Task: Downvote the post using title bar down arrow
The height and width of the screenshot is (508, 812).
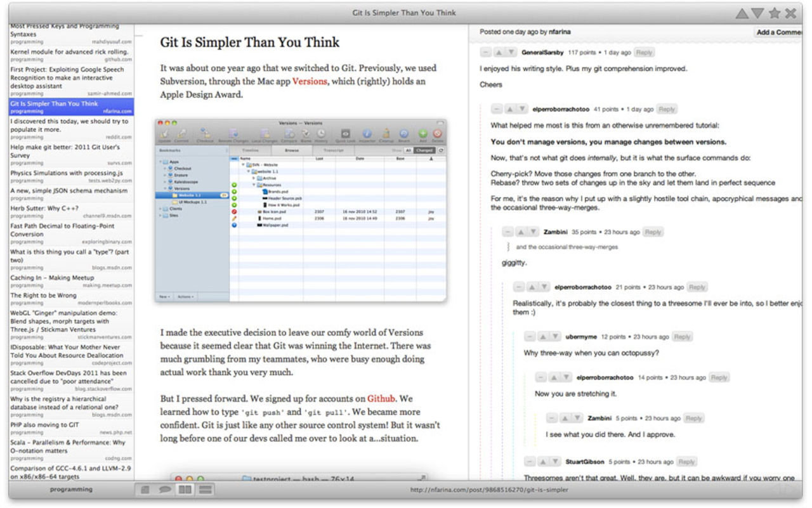Action: [x=757, y=13]
